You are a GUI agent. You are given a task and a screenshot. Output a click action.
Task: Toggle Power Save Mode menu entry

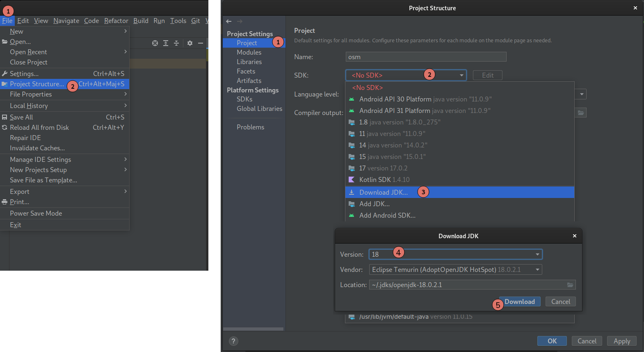coord(65,213)
